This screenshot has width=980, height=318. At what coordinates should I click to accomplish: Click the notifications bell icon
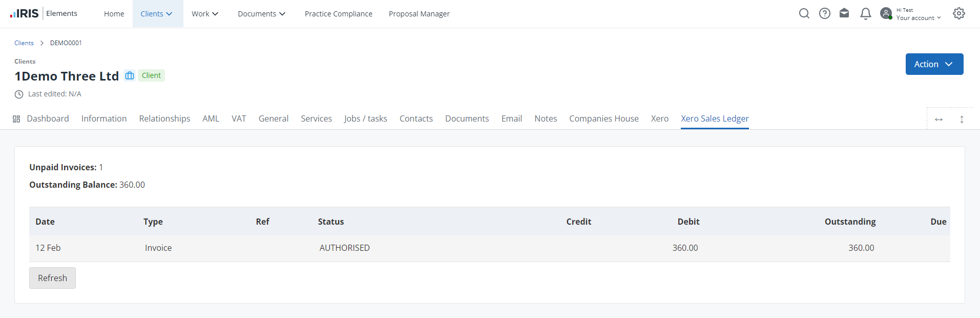click(866, 14)
